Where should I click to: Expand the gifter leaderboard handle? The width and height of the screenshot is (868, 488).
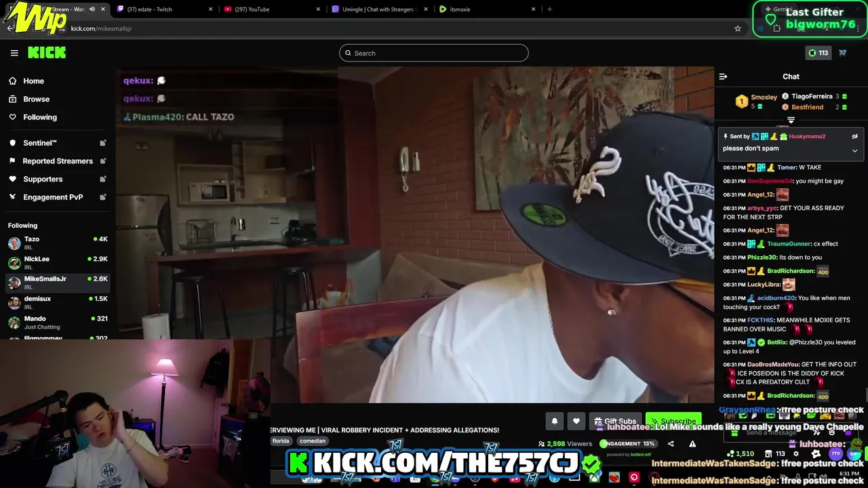pyautogui.click(x=791, y=120)
